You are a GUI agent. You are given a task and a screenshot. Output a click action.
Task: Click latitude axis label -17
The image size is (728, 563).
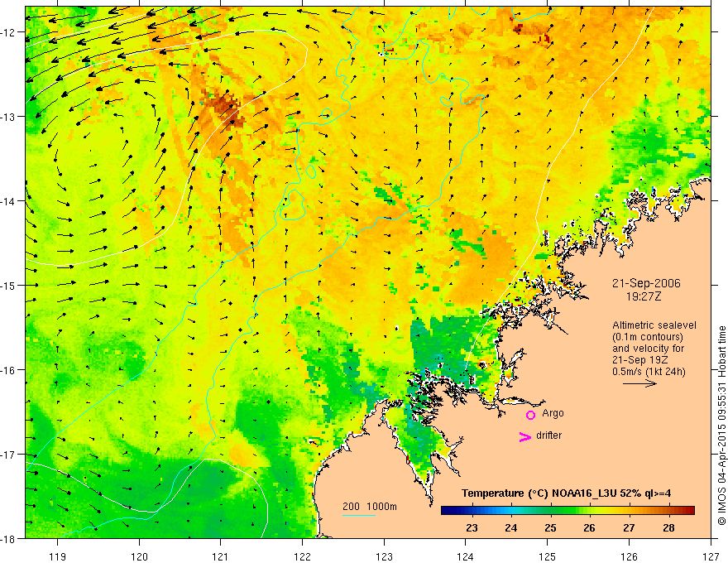click(x=8, y=455)
